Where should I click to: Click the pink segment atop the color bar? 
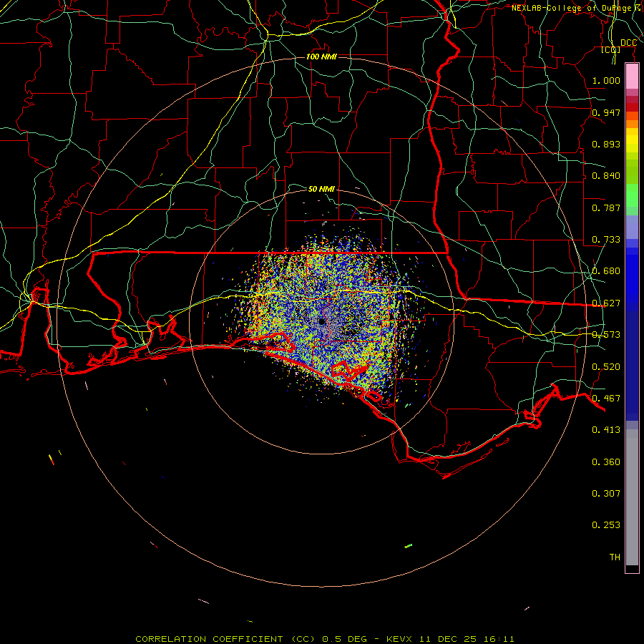(x=632, y=77)
